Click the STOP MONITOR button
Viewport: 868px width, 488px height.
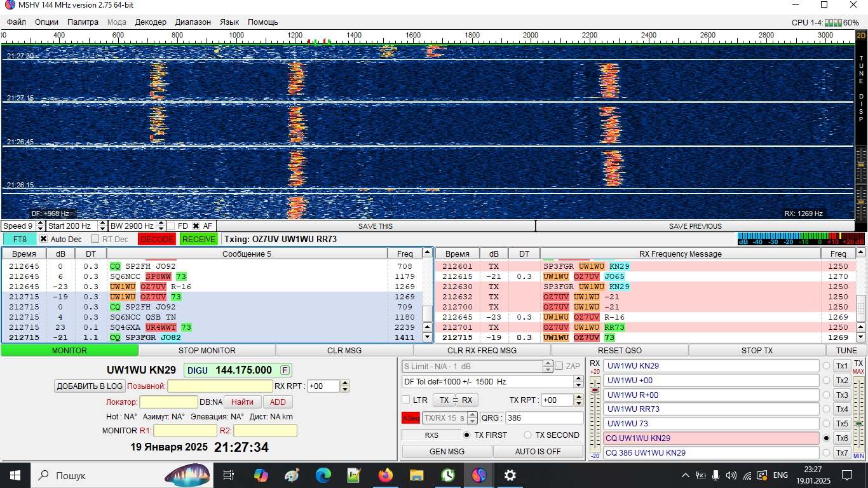pos(207,350)
